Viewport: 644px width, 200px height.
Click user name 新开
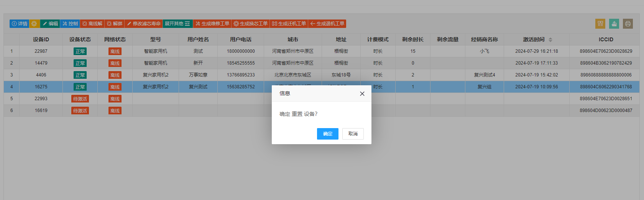198,63
